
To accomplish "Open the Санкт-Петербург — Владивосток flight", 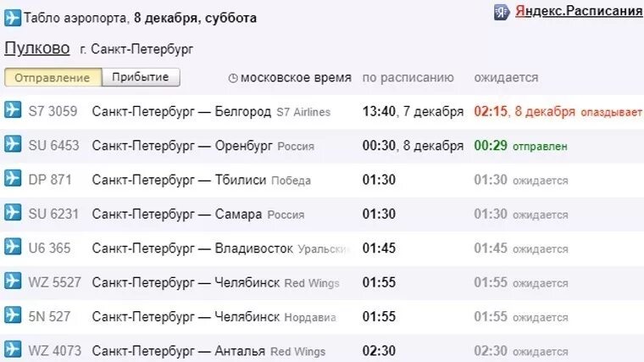I will [x=192, y=248].
